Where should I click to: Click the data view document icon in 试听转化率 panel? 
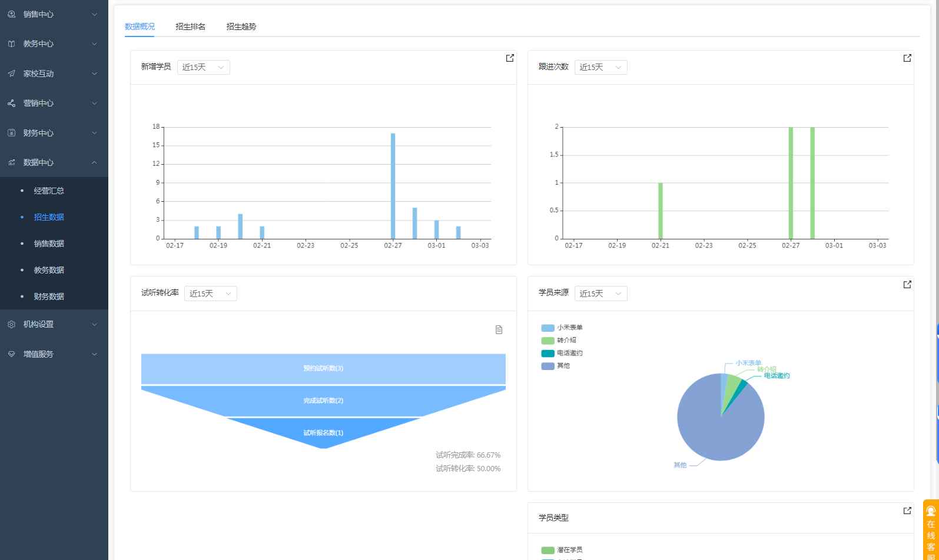pos(499,330)
